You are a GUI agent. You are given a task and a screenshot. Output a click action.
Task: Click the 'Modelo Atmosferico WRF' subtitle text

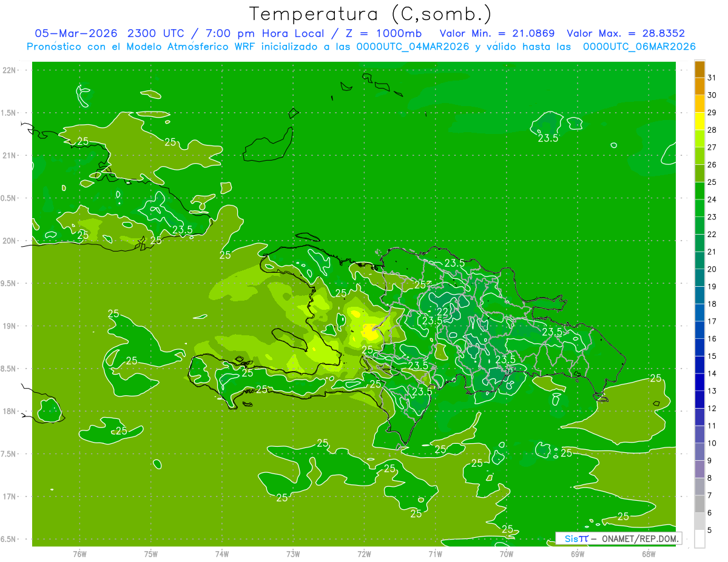[x=192, y=47]
